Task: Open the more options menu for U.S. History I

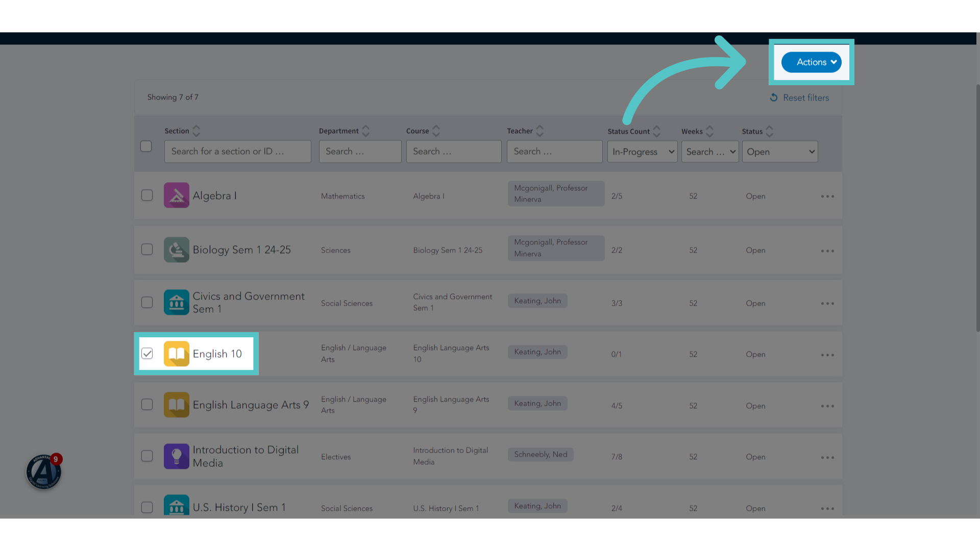Action: click(827, 509)
